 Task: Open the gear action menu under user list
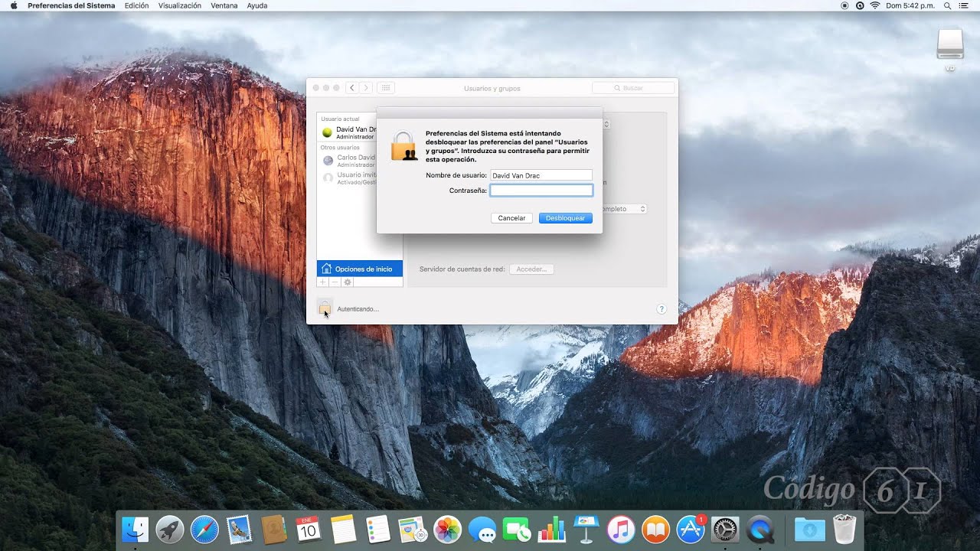[348, 282]
